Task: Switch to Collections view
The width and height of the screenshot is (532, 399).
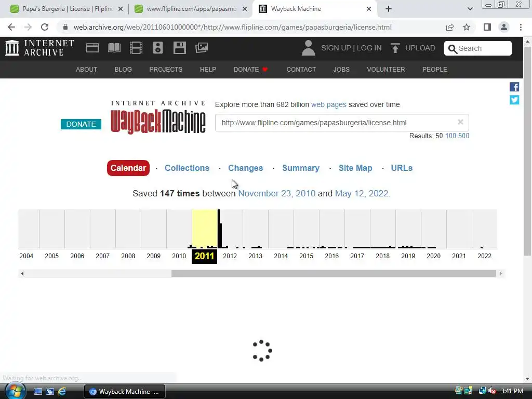Action: click(x=187, y=168)
